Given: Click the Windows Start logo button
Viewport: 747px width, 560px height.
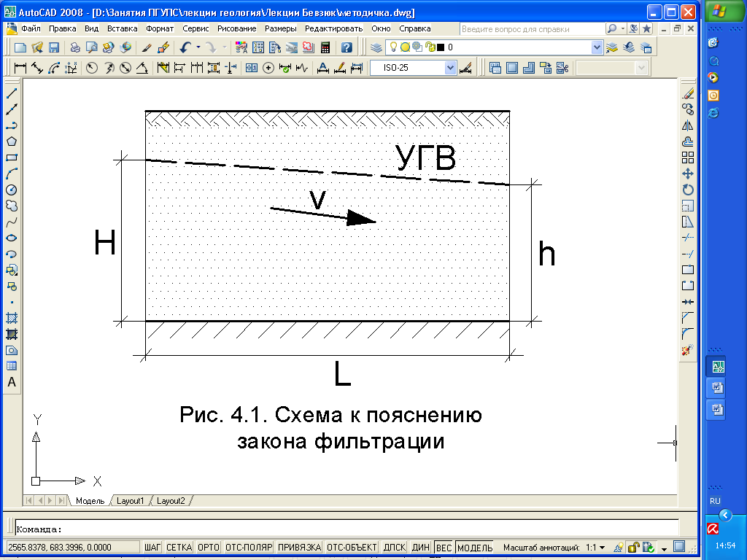Looking at the screenshot, I should coord(719,10).
